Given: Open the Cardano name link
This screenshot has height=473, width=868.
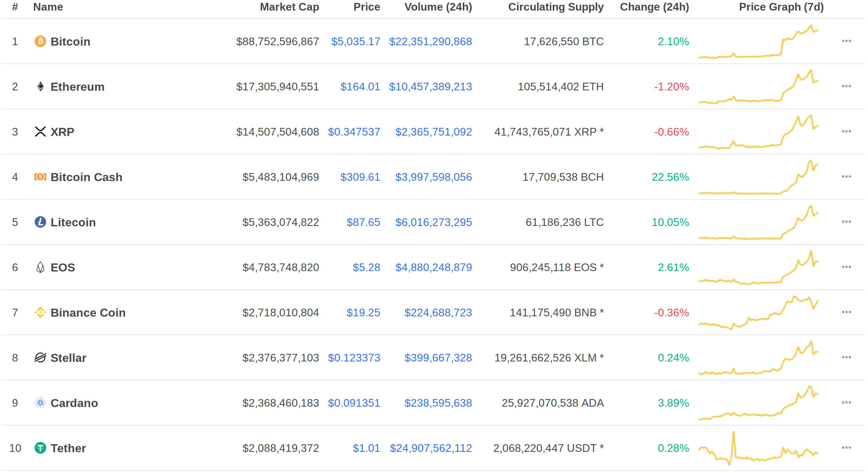Looking at the screenshot, I should click(x=74, y=403).
